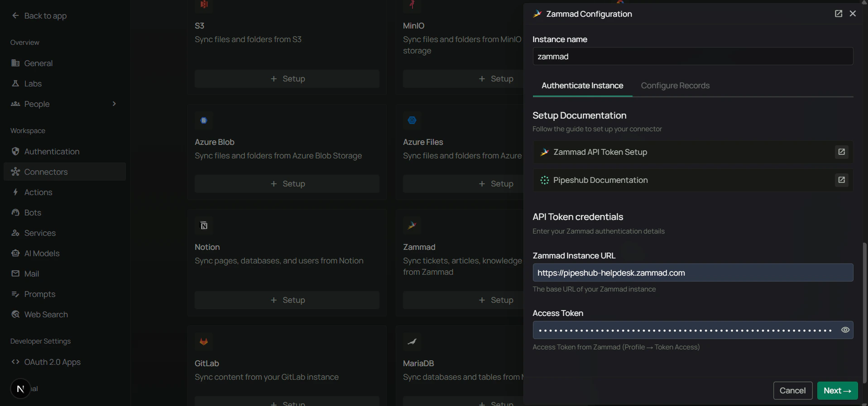Open General settings icon in sidebar
Screen dimensions: 868x406
click(x=15, y=63)
